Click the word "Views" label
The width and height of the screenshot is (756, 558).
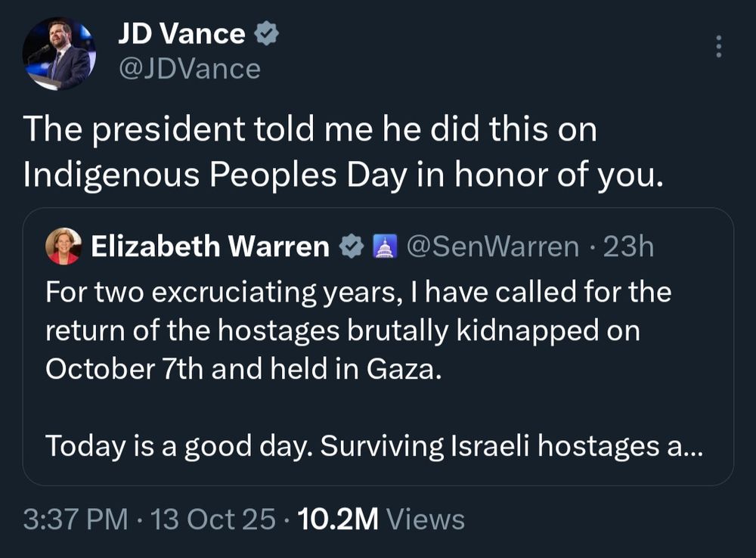coord(425,520)
